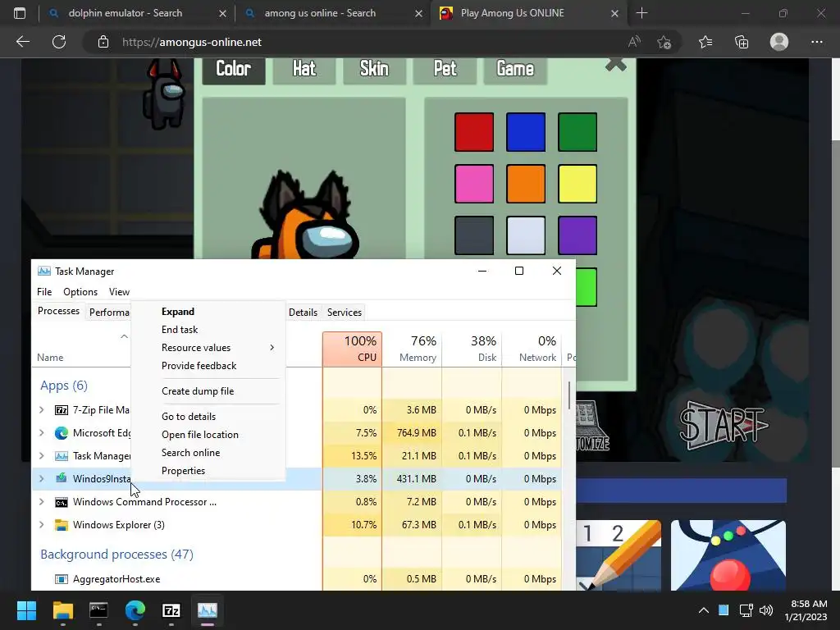This screenshot has height=630, width=840.
Task: Expand the Windows Explorer (3) group
Action: click(42, 525)
